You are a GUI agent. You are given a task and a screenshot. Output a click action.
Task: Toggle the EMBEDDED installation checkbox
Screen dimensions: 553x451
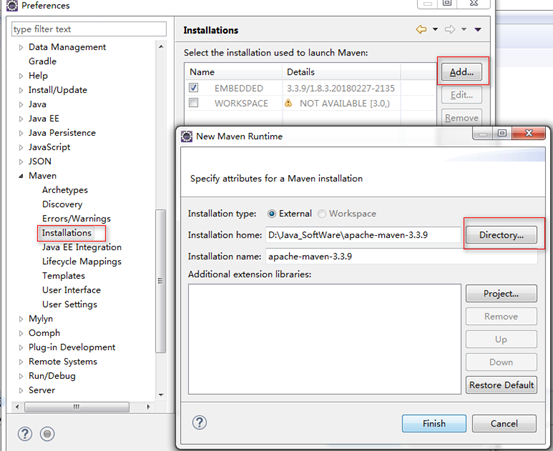[194, 87]
